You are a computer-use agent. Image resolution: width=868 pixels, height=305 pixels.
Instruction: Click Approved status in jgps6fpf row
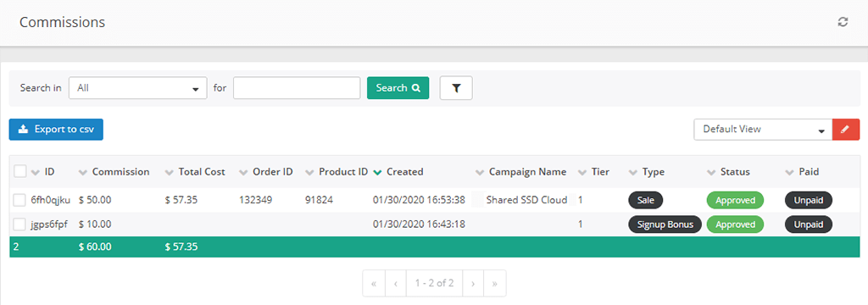[x=735, y=225]
